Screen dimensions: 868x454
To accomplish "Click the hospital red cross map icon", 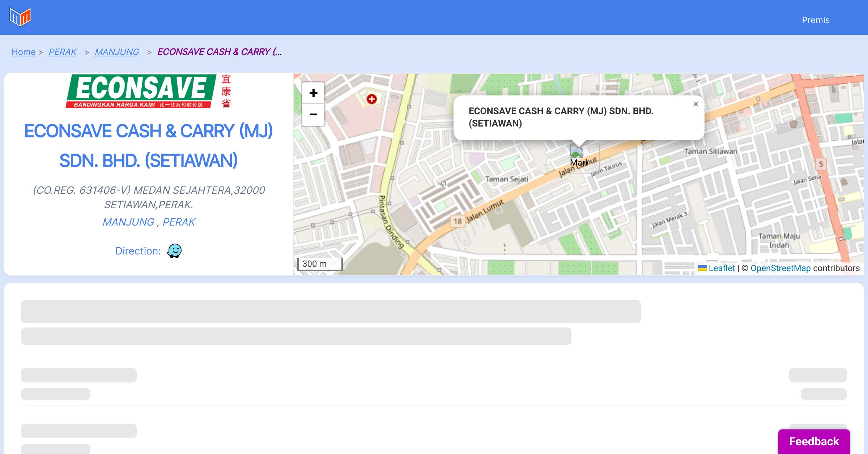I will pos(371,99).
